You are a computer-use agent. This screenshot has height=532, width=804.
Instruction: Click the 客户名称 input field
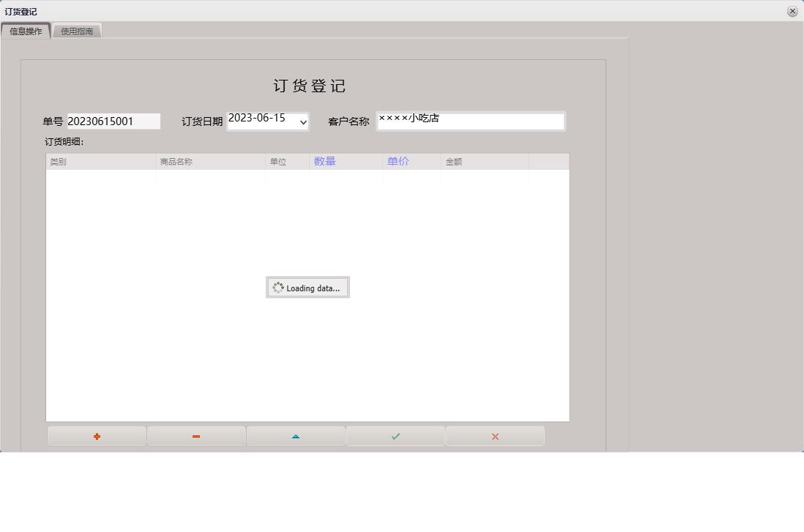471,121
